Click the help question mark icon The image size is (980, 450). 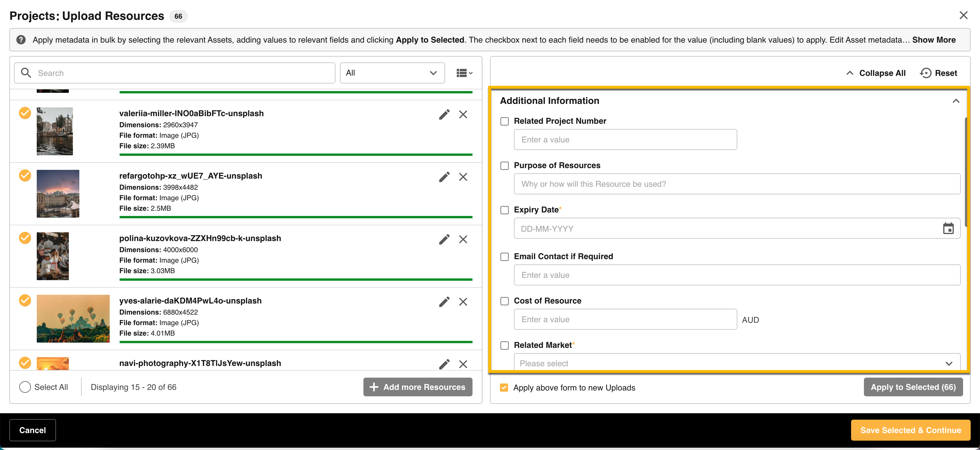(21, 40)
